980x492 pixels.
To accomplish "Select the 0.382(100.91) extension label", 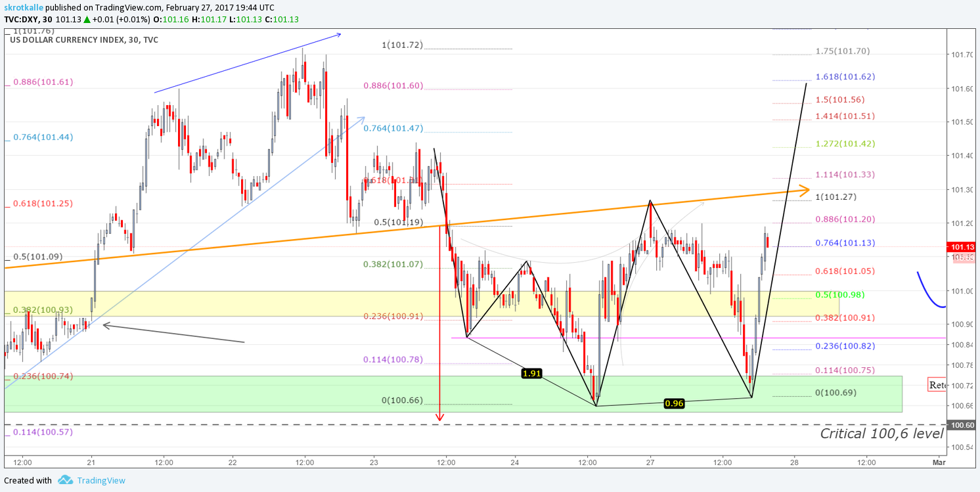I will [845, 318].
